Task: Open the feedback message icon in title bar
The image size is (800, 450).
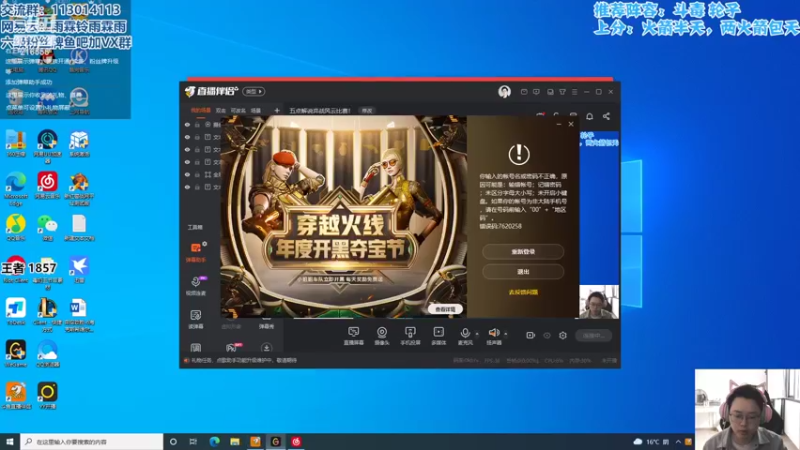Action: tap(536, 92)
